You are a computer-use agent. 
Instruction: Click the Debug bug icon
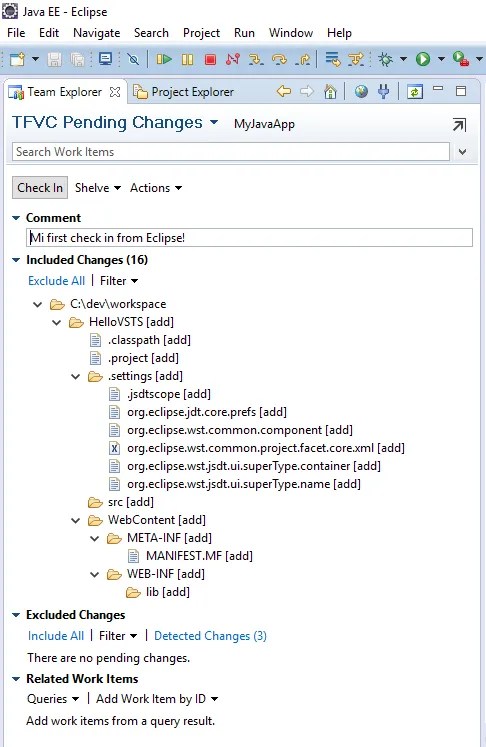click(x=385, y=59)
